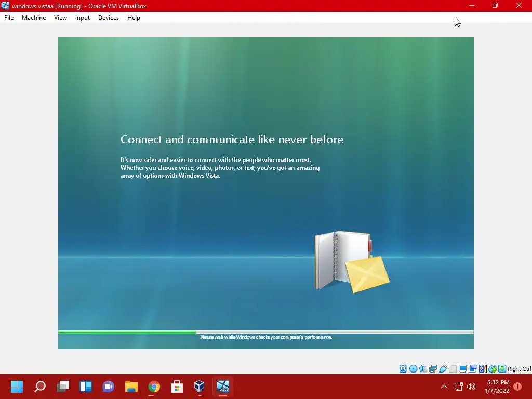Click the shared folders status icon

tap(453, 368)
